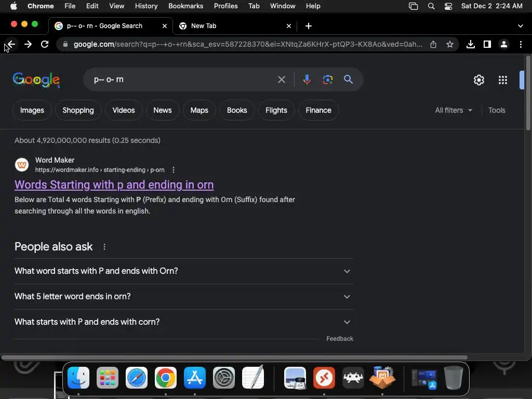Open the File menu
The height and width of the screenshot is (399, 532).
(x=70, y=6)
